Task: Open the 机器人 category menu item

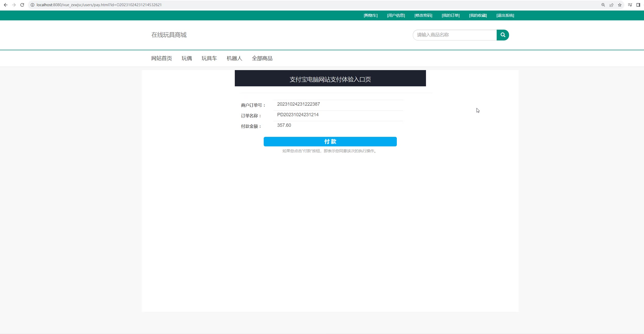Action: click(235, 59)
